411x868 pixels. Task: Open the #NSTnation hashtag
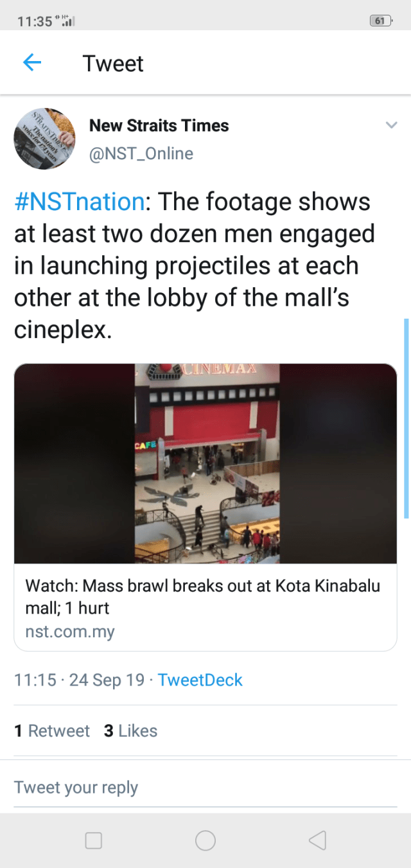tap(80, 202)
